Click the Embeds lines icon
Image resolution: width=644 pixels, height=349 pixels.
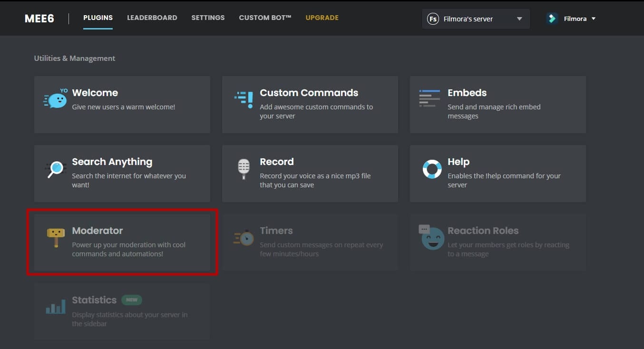(429, 98)
